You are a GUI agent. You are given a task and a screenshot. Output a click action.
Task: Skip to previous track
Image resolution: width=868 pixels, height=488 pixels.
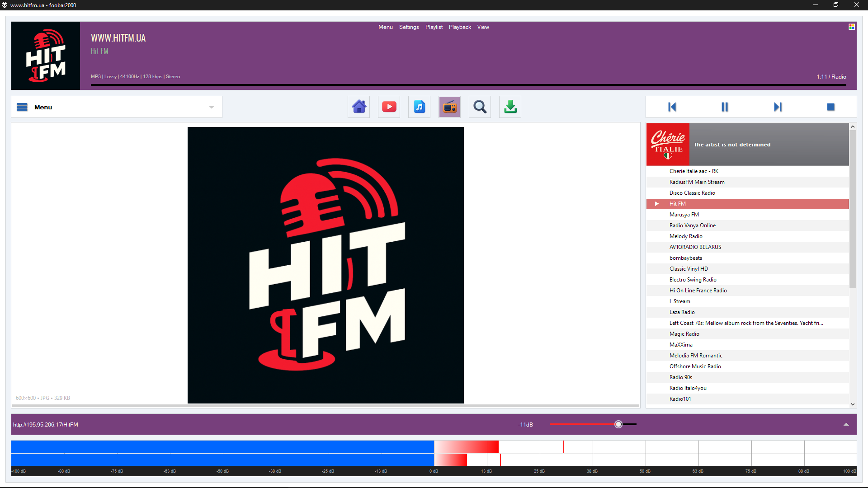pyautogui.click(x=672, y=107)
